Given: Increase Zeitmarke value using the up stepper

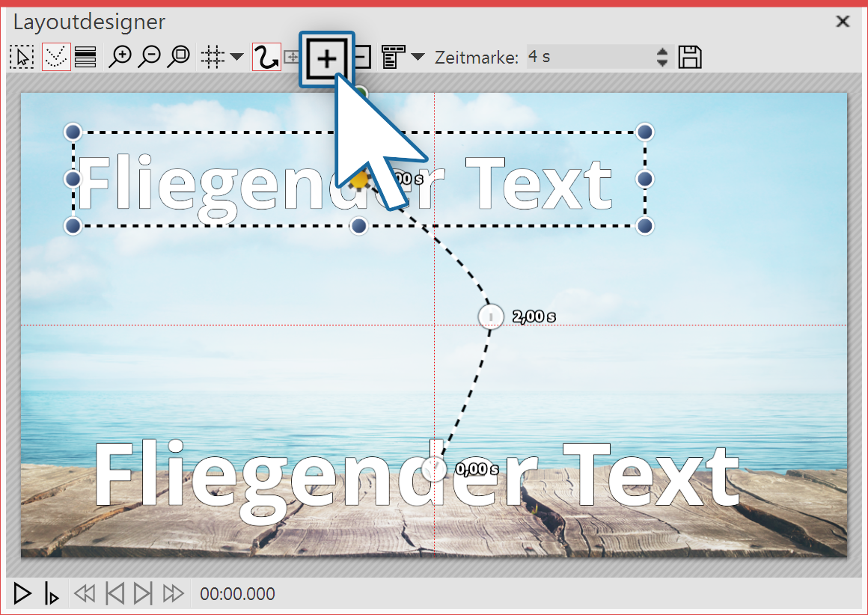Looking at the screenshot, I should (x=661, y=52).
